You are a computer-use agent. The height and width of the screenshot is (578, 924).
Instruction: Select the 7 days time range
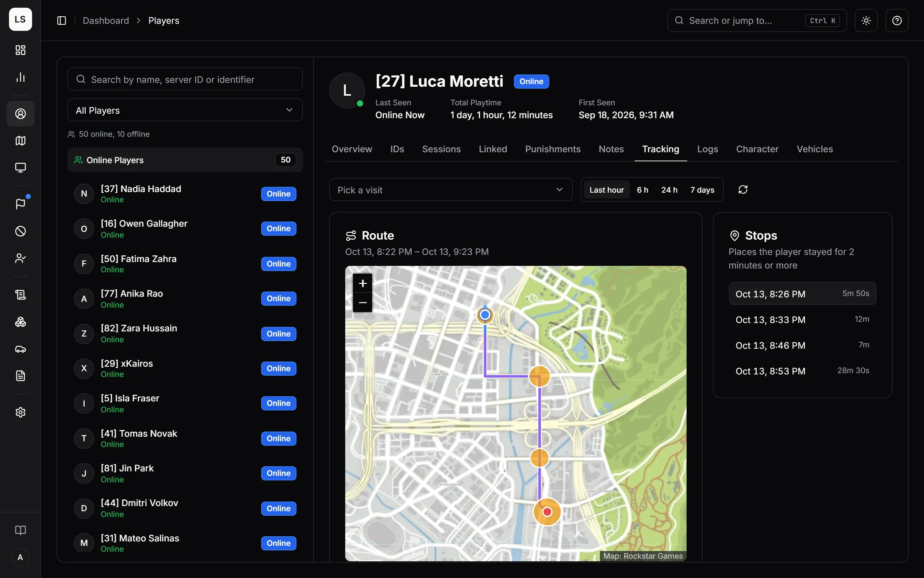click(x=702, y=190)
